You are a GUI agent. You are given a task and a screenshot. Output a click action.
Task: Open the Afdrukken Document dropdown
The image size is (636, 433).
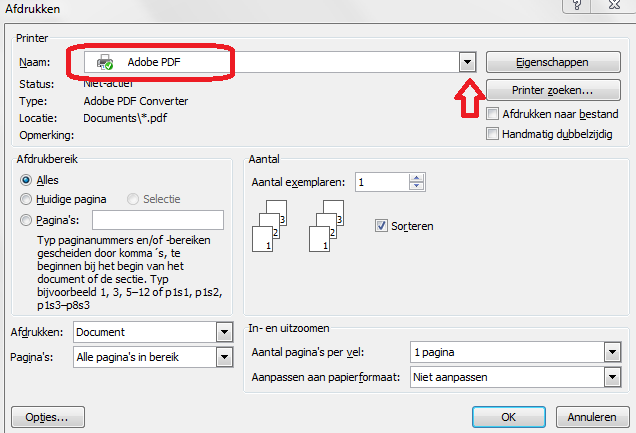coord(223,332)
